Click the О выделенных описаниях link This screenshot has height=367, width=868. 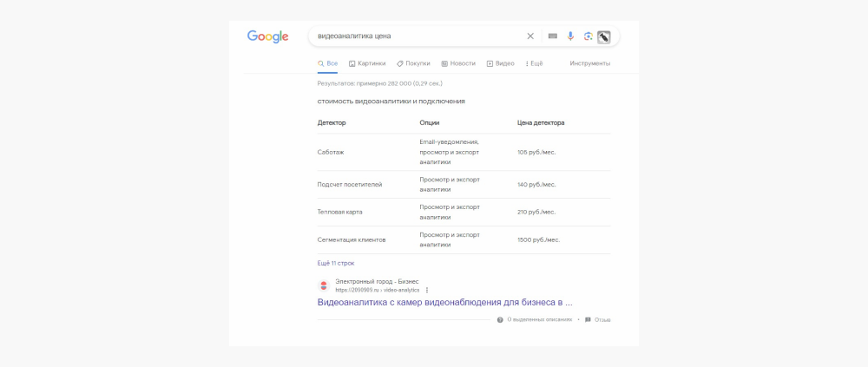coord(539,319)
